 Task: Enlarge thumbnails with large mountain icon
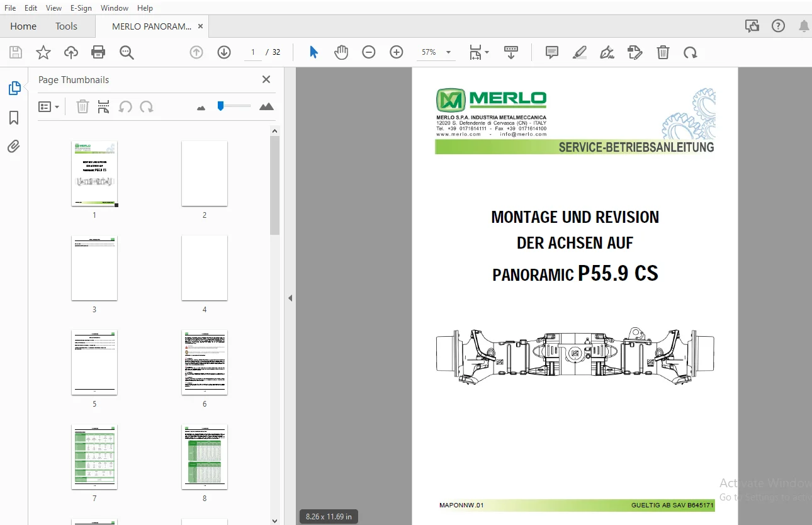[267, 106]
